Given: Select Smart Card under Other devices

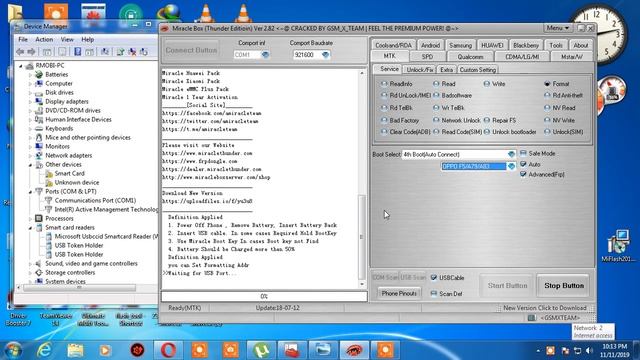Looking at the screenshot, I should pos(69,173).
